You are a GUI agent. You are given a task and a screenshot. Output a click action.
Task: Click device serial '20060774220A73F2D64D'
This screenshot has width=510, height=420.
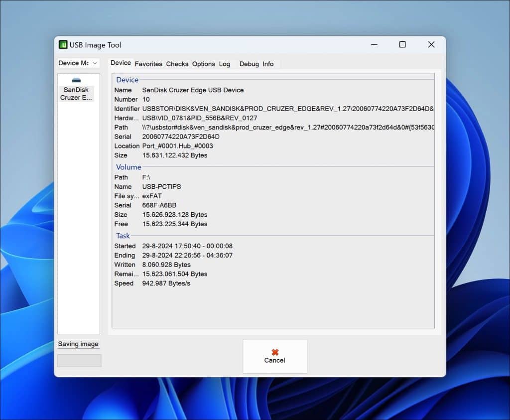coord(181,137)
